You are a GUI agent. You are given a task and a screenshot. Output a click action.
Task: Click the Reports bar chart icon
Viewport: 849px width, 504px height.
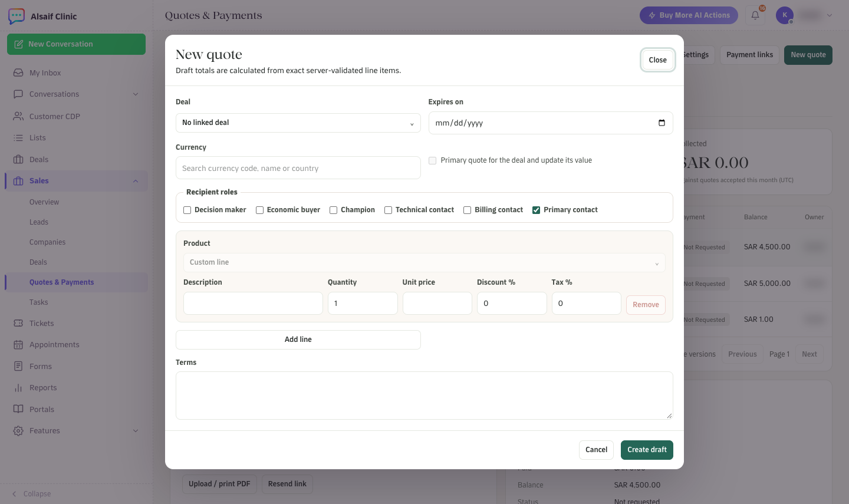(x=18, y=388)
